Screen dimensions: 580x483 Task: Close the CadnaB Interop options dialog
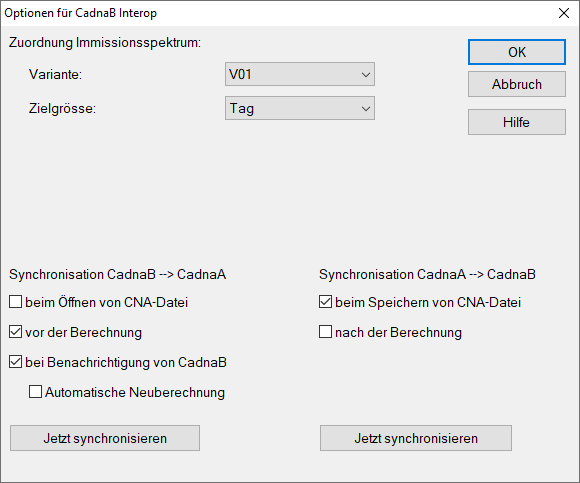click(564, 13)
